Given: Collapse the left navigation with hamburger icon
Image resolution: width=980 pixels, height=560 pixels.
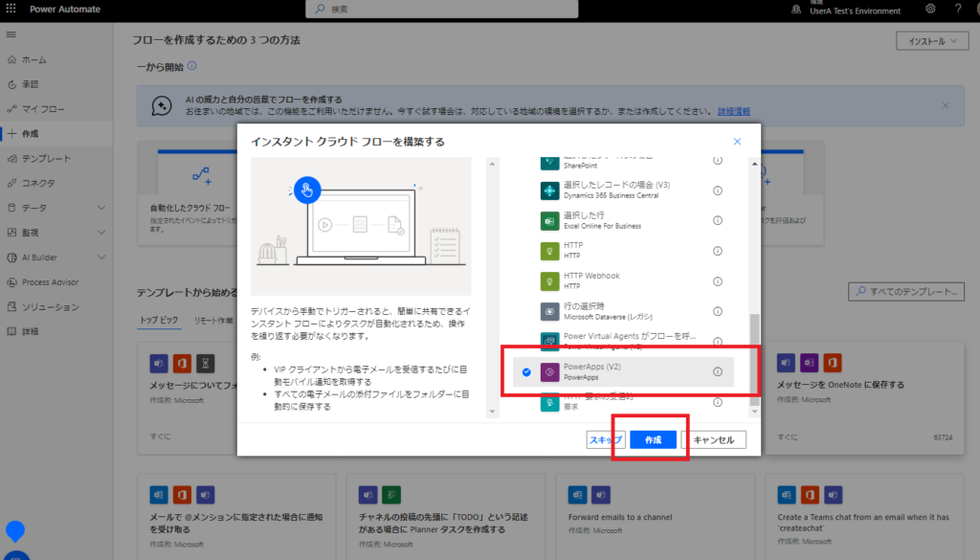Looking at the screenshot, I should (x=11, y=34).
